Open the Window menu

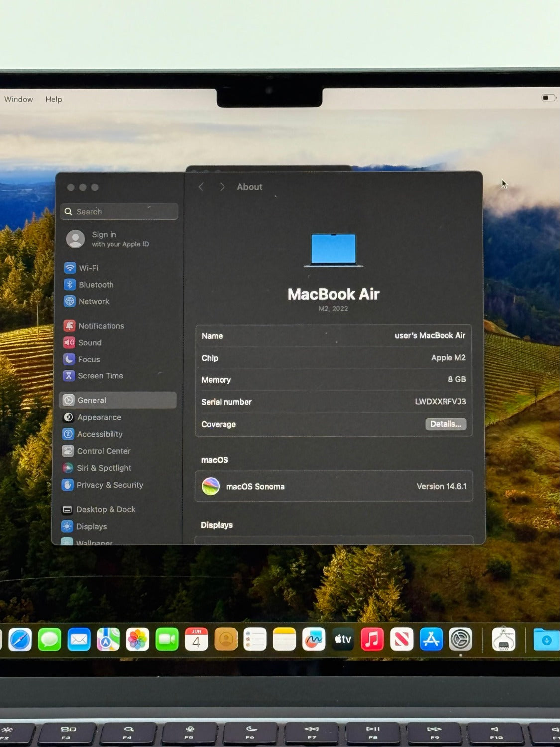[19, 99]
